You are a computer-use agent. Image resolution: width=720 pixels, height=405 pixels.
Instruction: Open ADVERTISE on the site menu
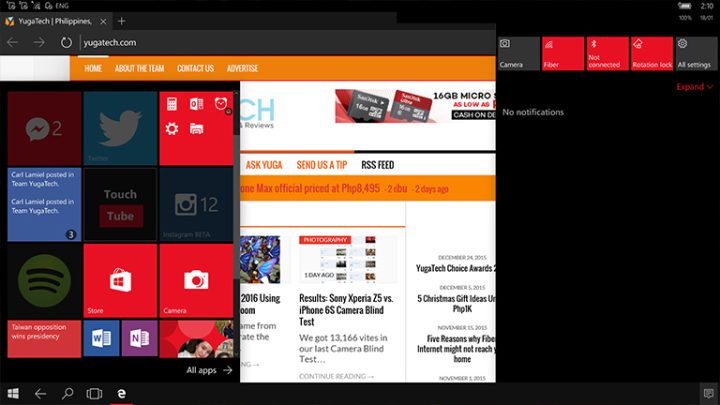[242, 68]
